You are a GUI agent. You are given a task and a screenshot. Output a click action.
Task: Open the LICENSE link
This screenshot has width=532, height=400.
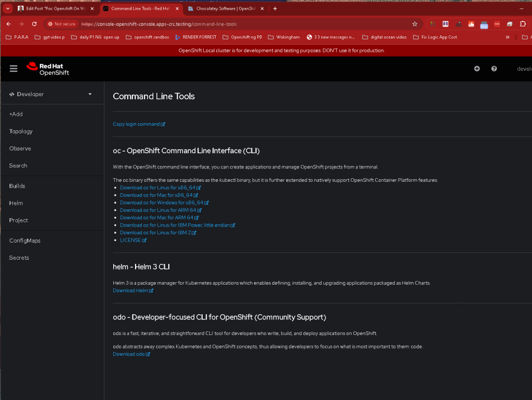point(133,240)
